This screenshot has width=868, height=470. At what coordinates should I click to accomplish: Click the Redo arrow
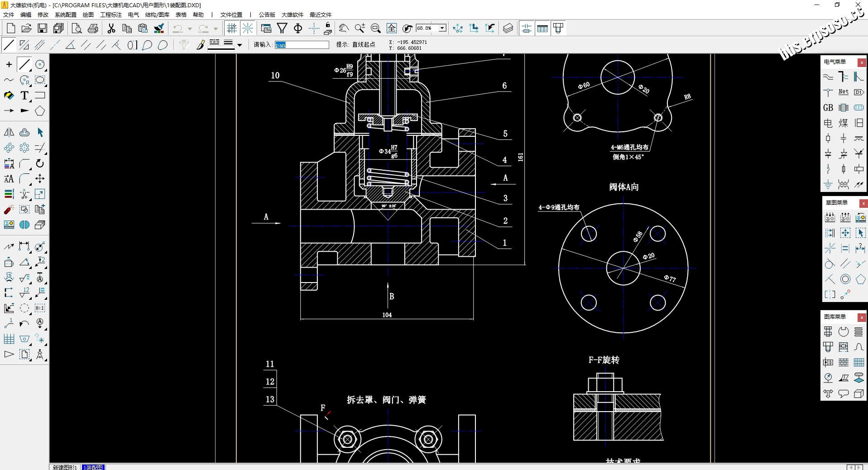(204, 29)
